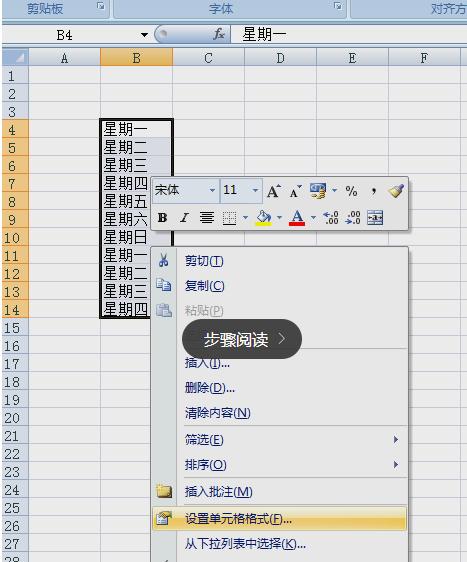Screen dimensions: 467x562
Task: Expand the 排序(O) submenu arrow
Action: [x=396, y=465]
